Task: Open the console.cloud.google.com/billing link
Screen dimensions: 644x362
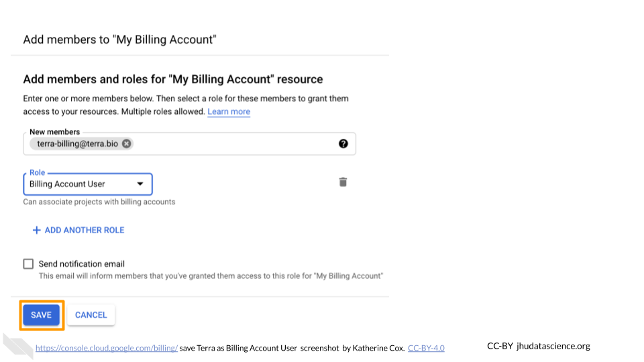Action: tap(107, 348)
